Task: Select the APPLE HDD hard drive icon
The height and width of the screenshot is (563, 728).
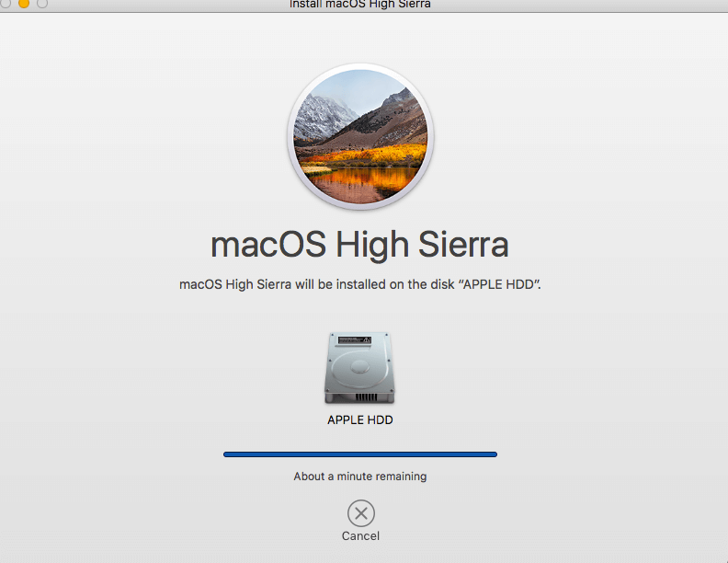Action: click(360, 368)
